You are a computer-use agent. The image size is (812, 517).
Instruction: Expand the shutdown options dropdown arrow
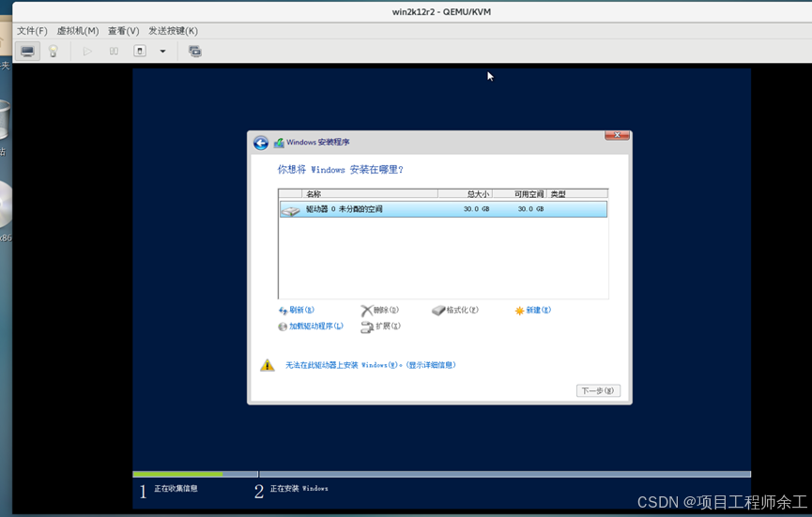click(x=162, y=52)
